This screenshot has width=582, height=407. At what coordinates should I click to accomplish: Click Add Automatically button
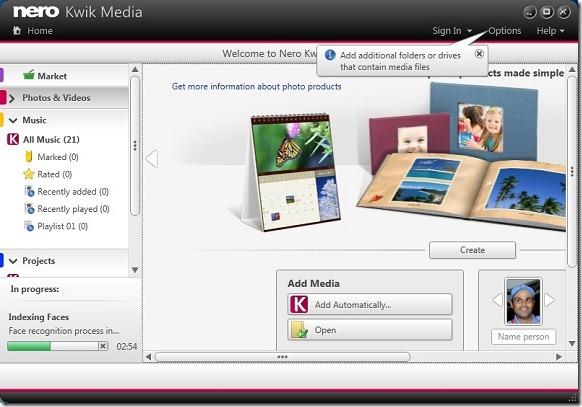tap(370, 304)
